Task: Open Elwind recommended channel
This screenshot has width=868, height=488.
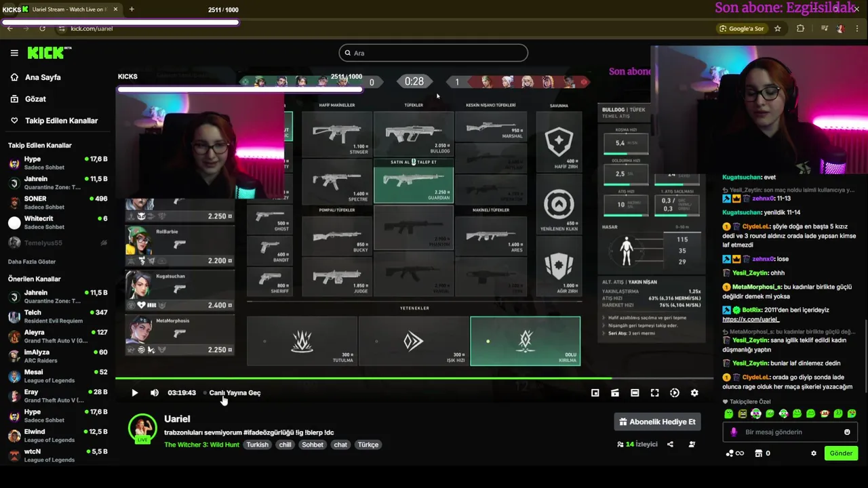Action: pyautogui.click(x=58, y=435)
